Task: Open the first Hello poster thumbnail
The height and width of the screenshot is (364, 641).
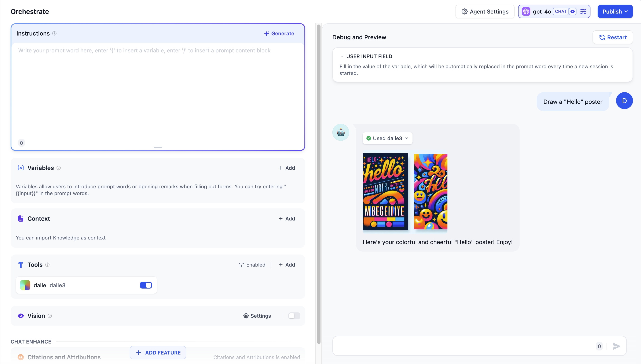Action: coord(385,192)
